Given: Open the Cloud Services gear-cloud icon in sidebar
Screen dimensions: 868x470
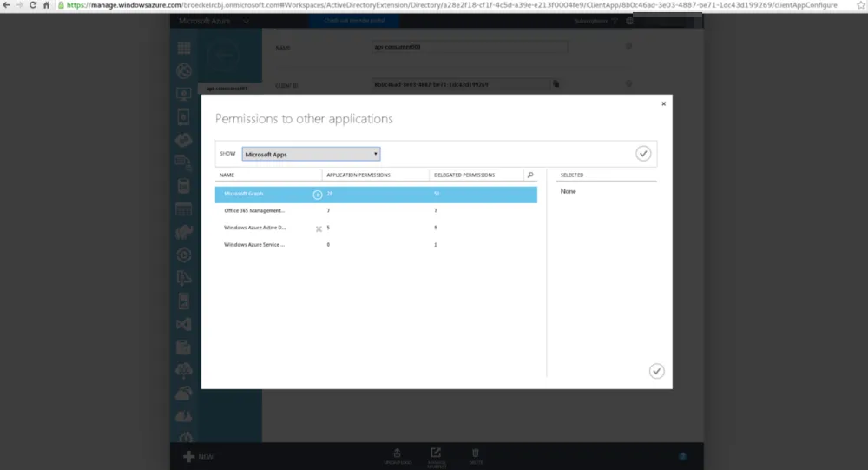Looking at the screenshot, I should tap(184, 140).
